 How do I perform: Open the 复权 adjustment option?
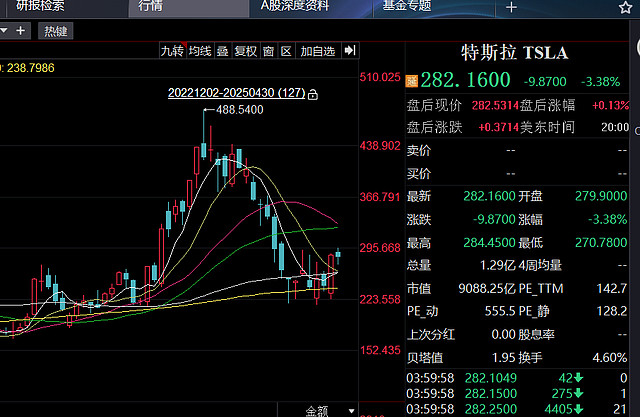[x=245, y=51]
